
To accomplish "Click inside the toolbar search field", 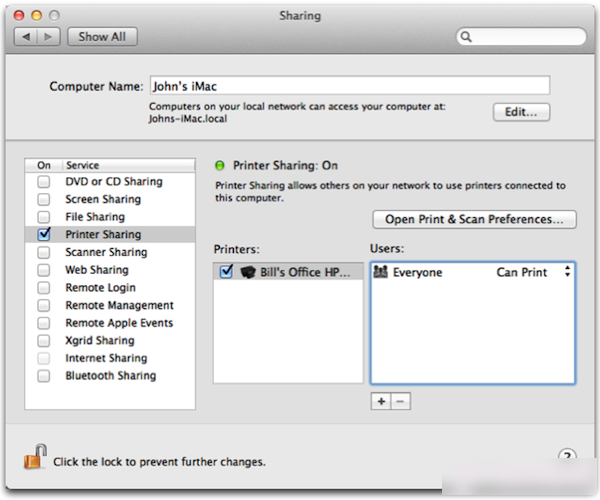I will tap(521, 37).
